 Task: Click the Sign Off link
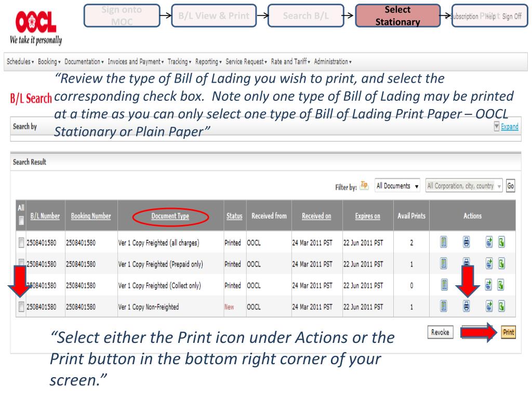[512, 16]
